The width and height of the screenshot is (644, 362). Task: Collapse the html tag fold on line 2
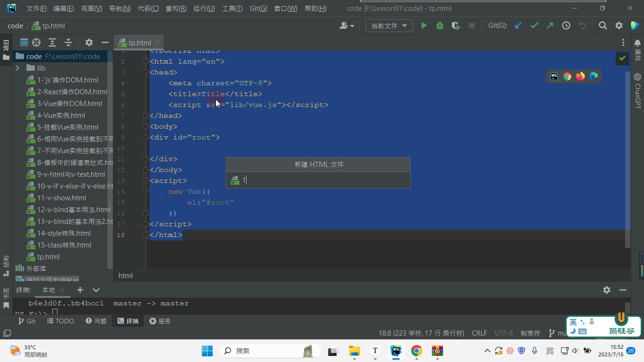pos(146,61)
